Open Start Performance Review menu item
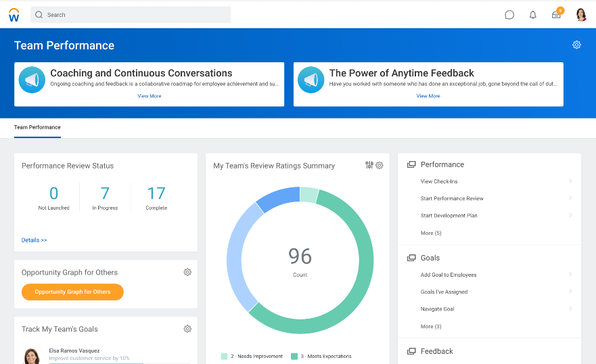Viewport: 596px width, 364px height. click(452, 198)
